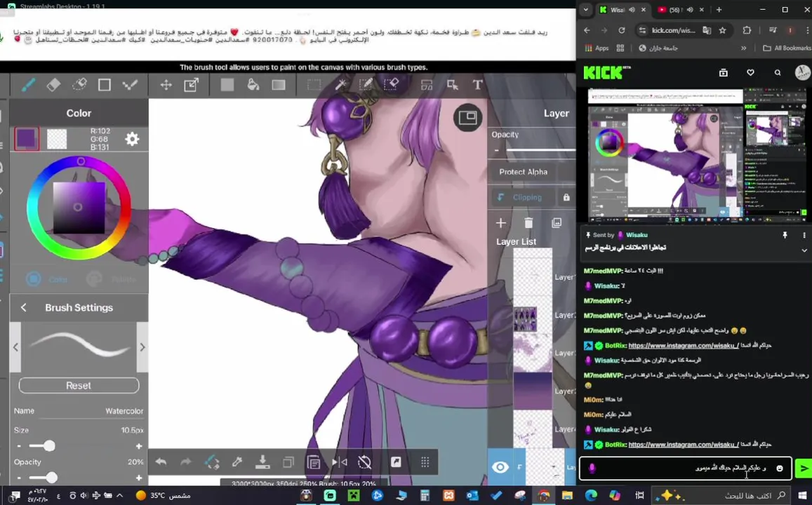Delete layer with the trash icon
Screen dimensions: 812x505
pos(528,223)
